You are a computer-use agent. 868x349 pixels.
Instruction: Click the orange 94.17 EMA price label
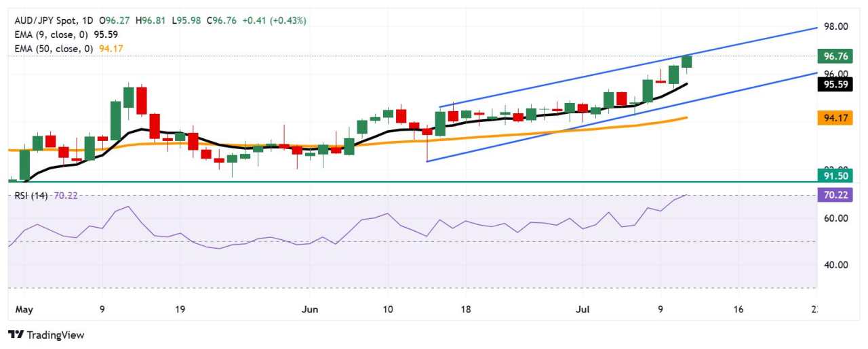[833, 118]
